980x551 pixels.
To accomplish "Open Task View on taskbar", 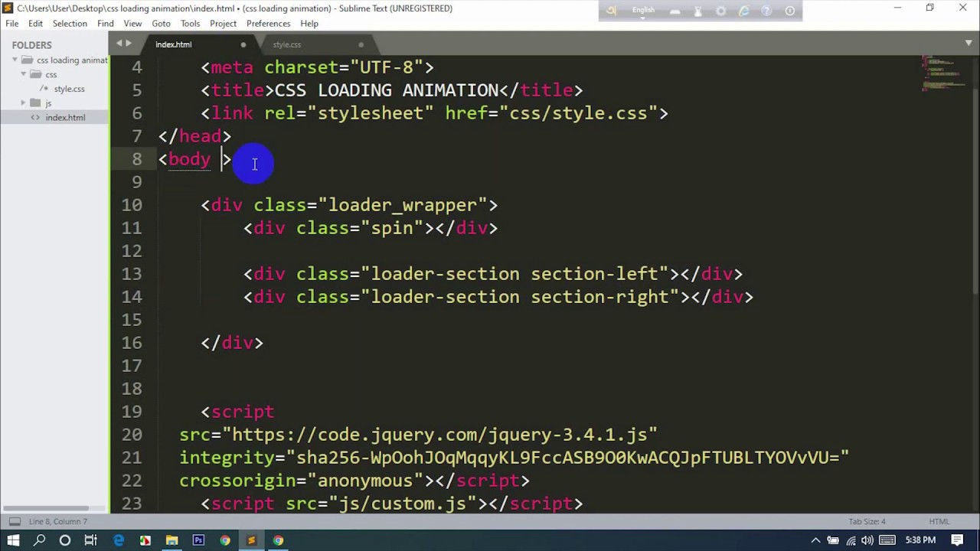I will pos(90,540).
